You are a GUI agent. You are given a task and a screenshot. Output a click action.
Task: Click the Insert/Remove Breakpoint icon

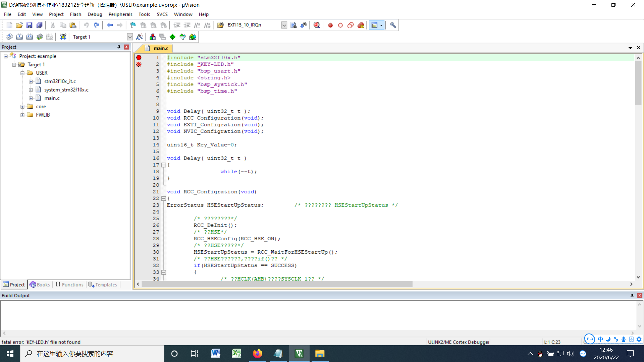tap(330, 25)
